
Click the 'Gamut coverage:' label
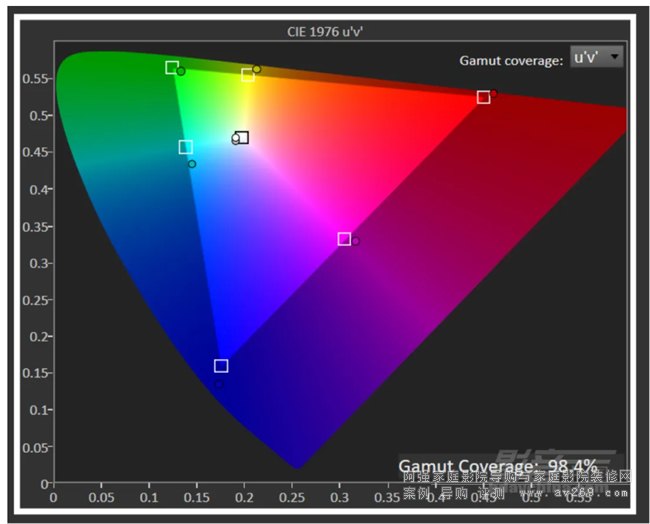click(x=511, y=61)
